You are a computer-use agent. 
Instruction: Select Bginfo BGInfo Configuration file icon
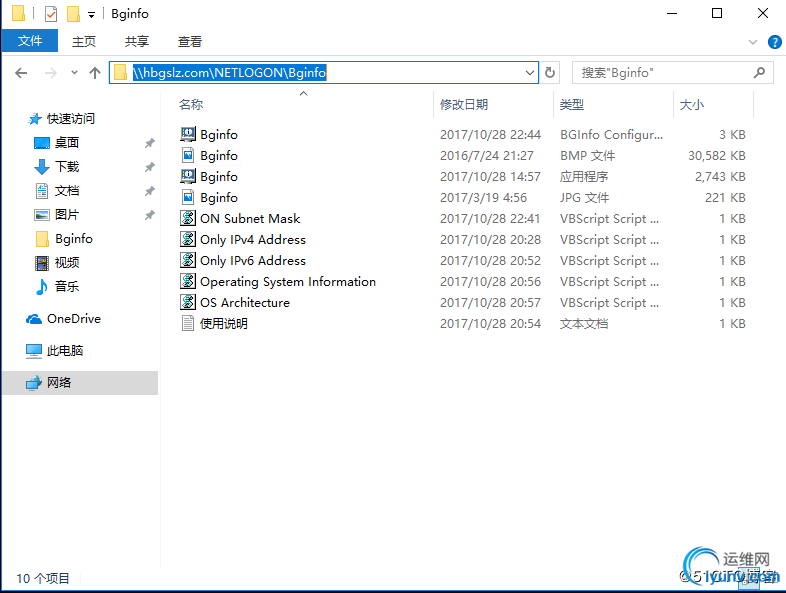point(188,134)
